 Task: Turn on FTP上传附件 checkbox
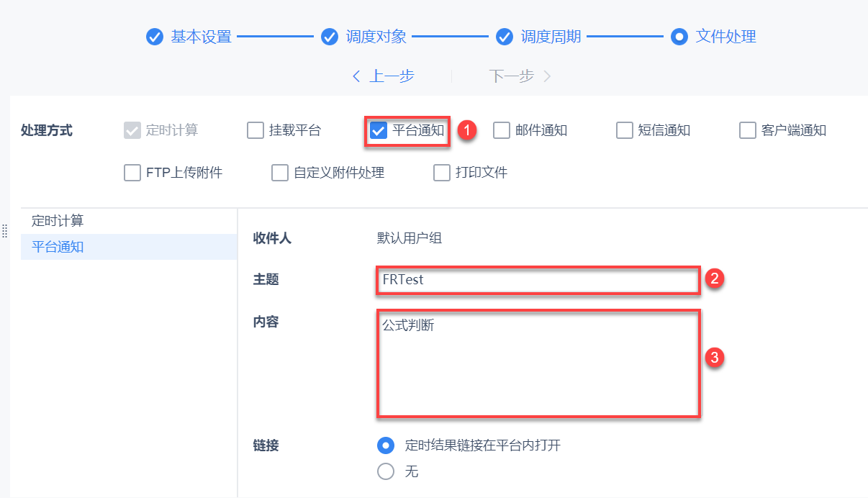pyautogui.click(x=132, y=173)
